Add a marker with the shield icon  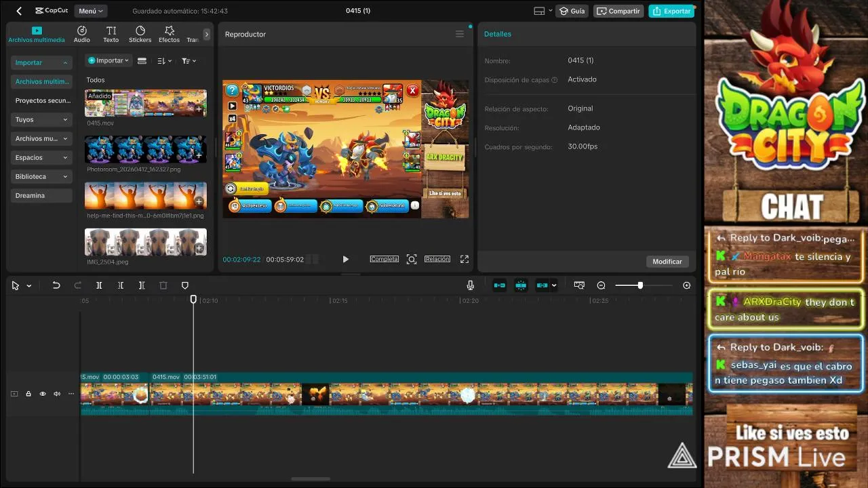click(185, 285)
